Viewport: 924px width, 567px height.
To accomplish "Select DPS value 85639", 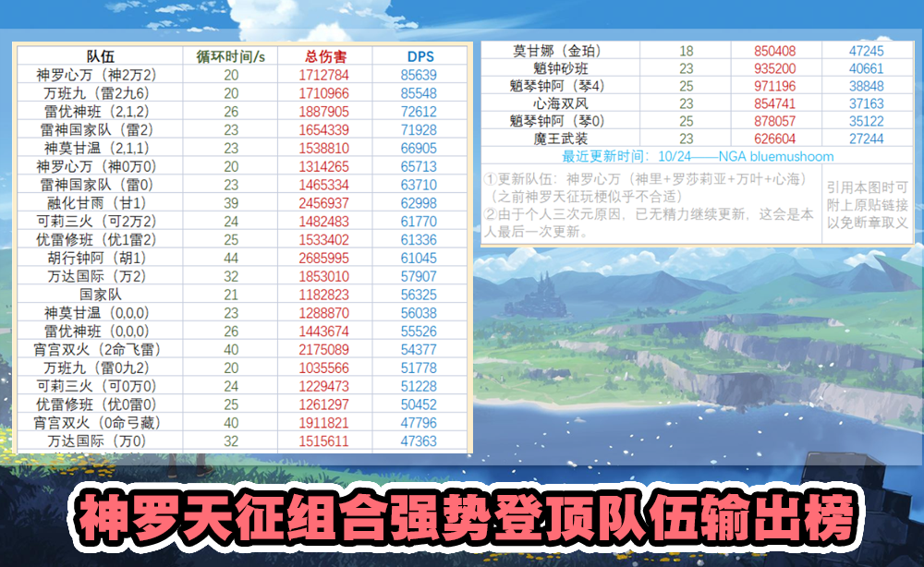I will pos(419,76).
